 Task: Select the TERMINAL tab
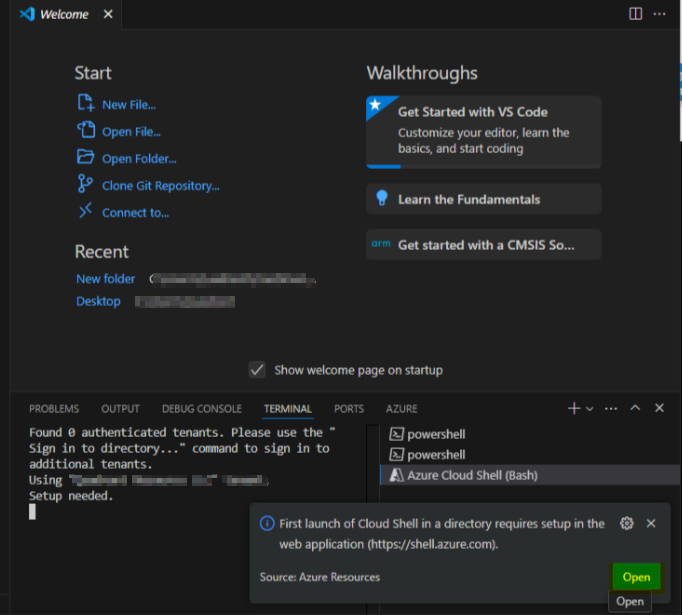(288, 409)
